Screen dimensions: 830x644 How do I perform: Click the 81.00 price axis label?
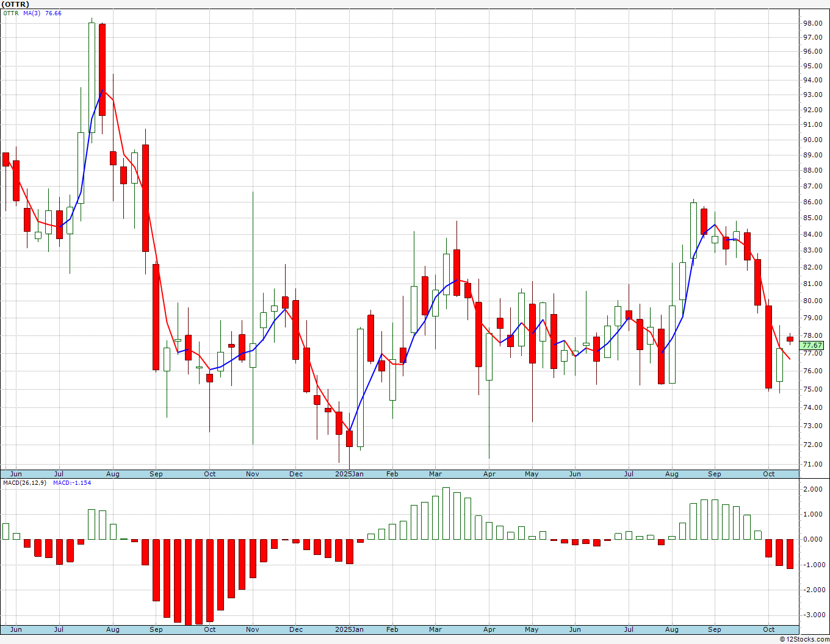pyautogui.click(x=812, y=284)
